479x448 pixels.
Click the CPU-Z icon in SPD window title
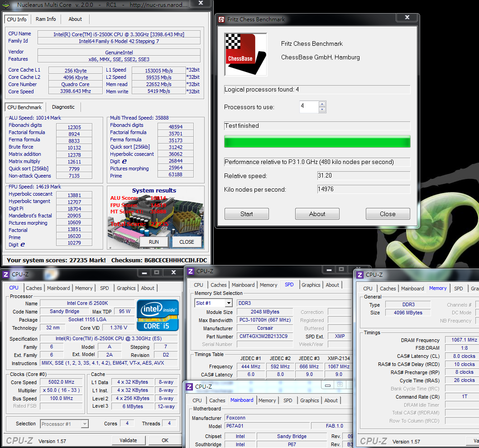(x=191, y=271)
